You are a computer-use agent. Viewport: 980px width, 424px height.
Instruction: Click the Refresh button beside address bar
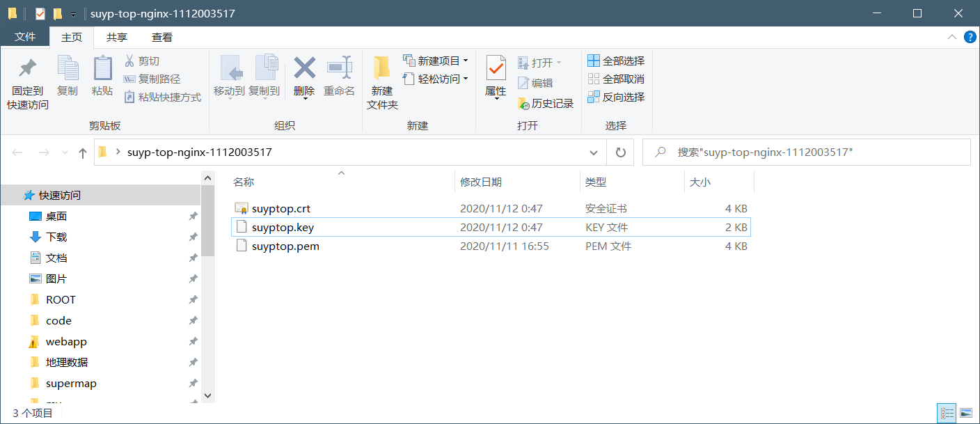point(620,152)
